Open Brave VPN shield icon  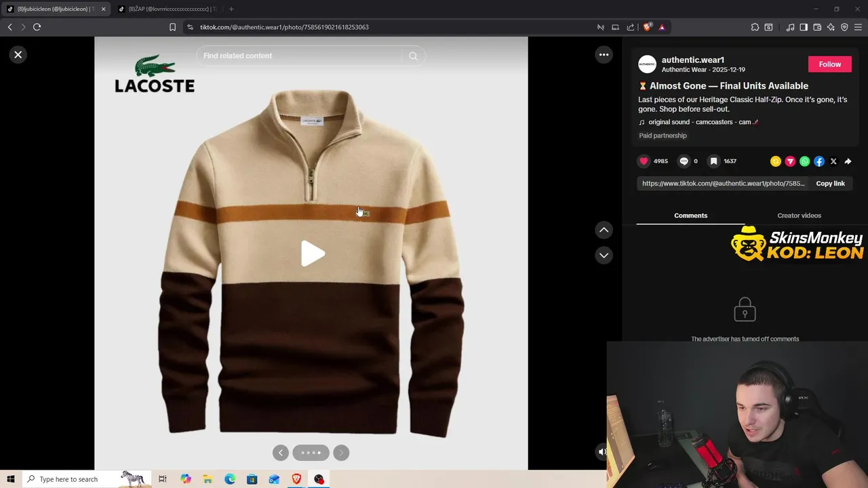(844, 27)
